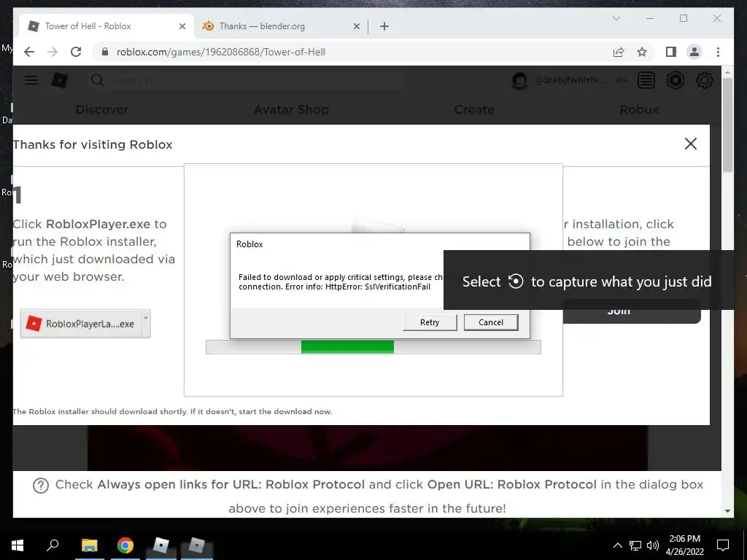Click Retry in the Roblox error dialog
This screenshot has height=560, width=747.
(429, 322)
